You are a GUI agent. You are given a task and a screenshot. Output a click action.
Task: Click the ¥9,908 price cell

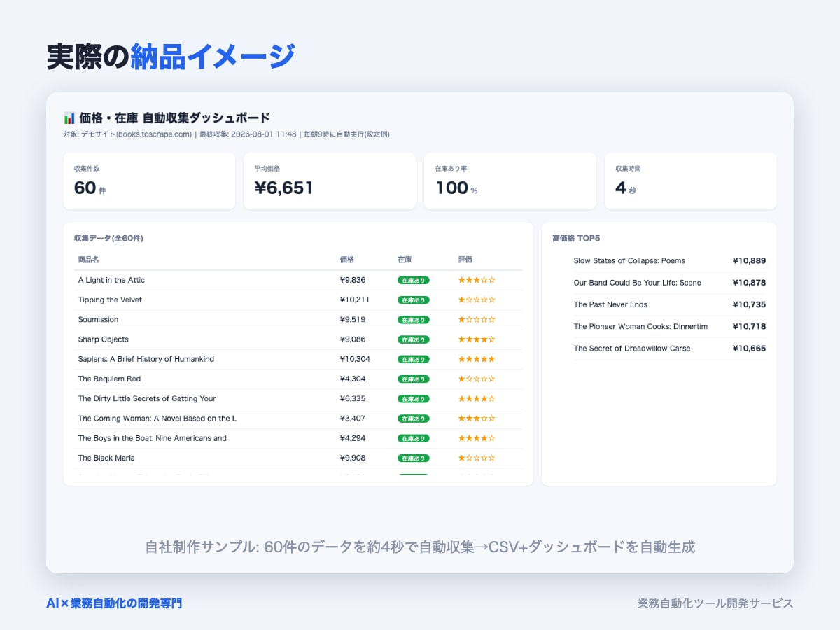(353, 458)
